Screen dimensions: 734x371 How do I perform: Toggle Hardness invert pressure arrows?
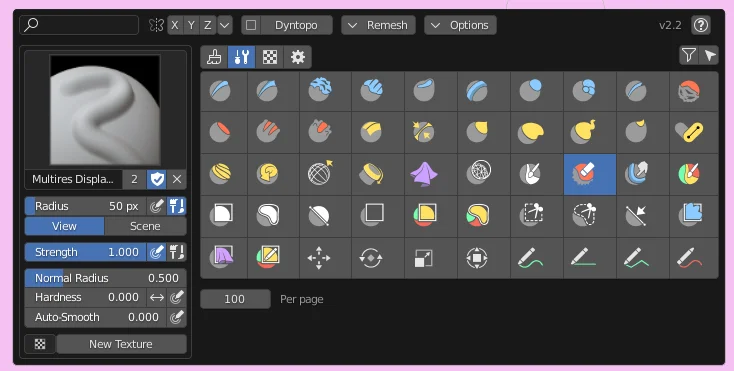(156, 298)
